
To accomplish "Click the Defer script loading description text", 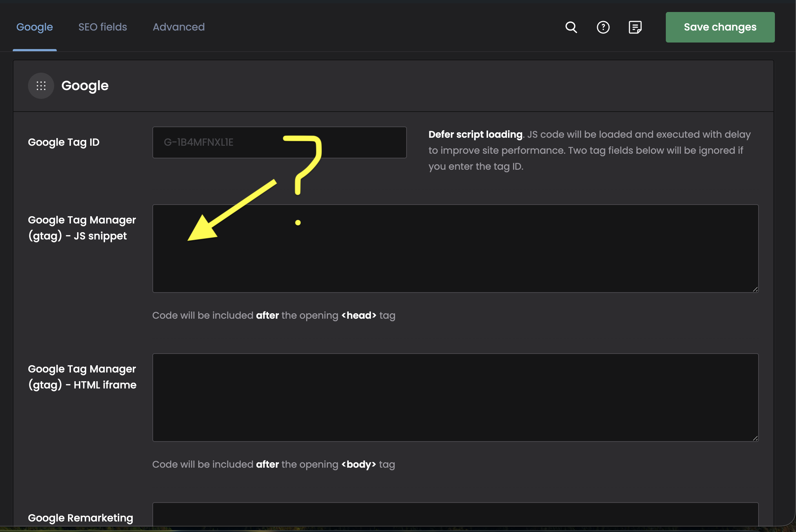I will click(589, 150).
